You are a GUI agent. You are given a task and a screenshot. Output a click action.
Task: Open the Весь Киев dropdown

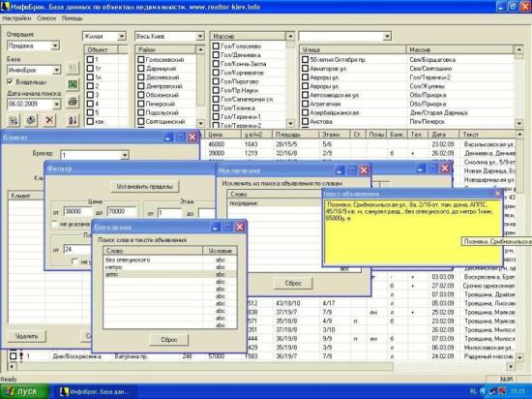200,36
